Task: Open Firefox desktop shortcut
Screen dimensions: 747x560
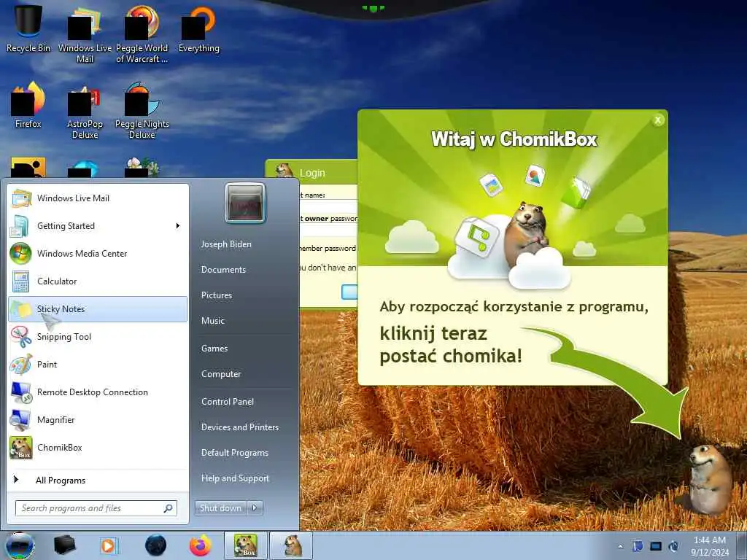Action: [28, 105]
